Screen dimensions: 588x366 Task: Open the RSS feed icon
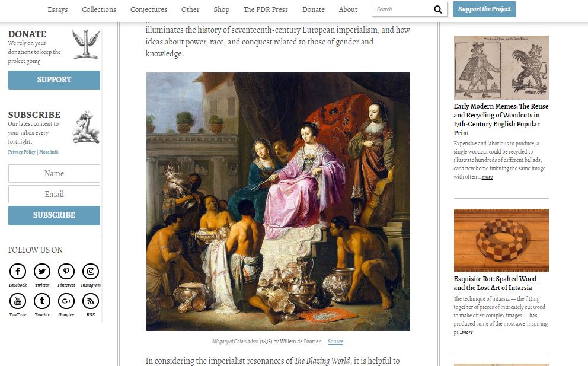pos(90,301)
